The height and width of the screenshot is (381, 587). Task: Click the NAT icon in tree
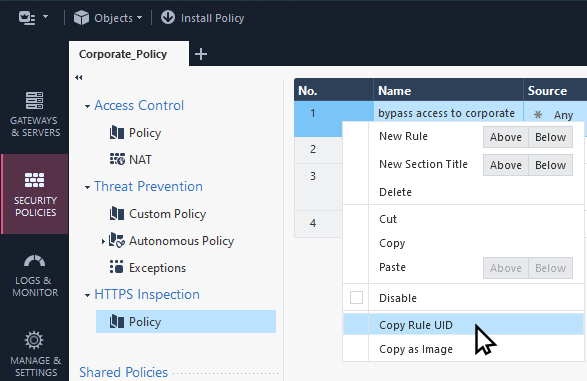[117, 159]
